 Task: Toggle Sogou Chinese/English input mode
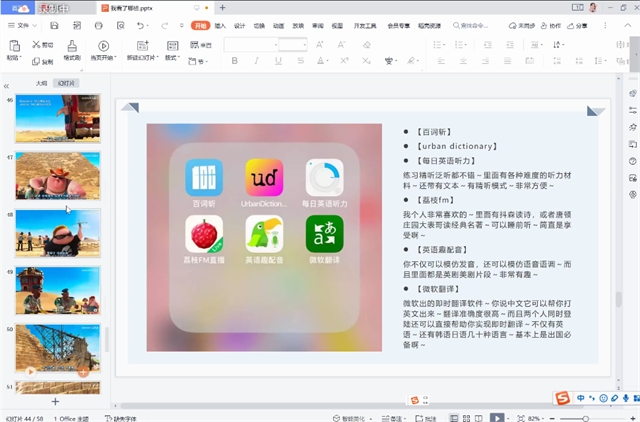(x=580, y=398)
